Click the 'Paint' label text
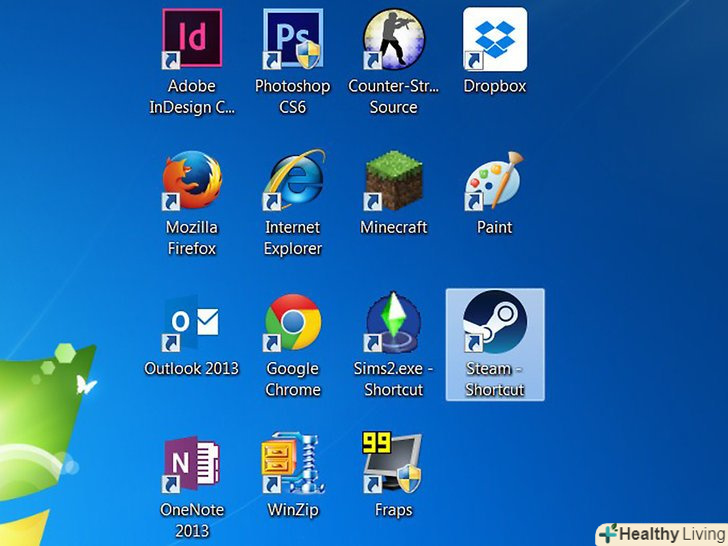Image resolution: width=728 pixels, height=546 pixels. point(494,227)
